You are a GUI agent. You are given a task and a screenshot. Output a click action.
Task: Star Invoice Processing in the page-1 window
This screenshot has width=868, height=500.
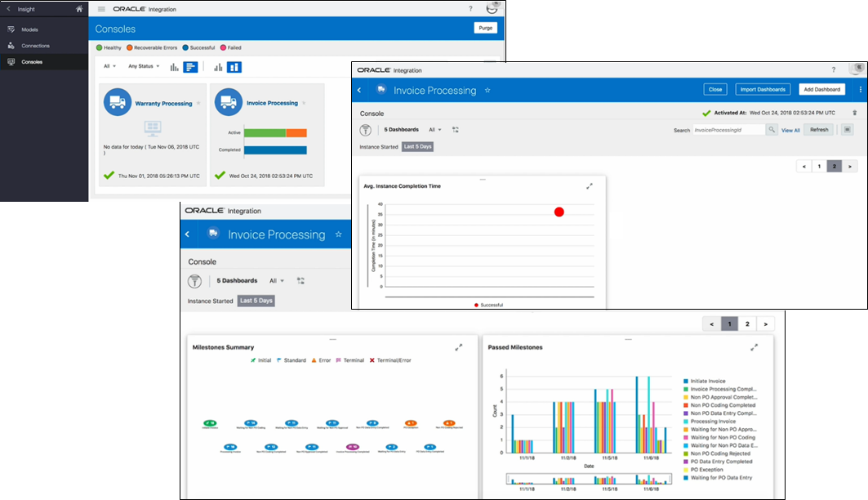338,234
